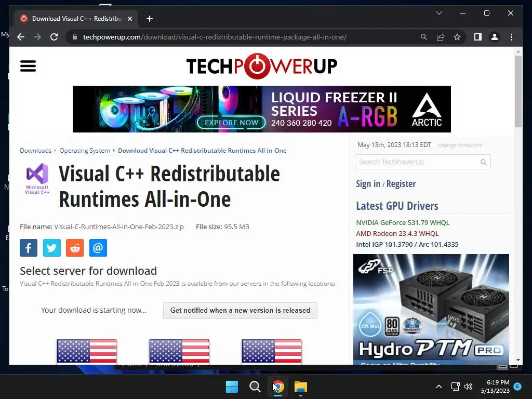Go back with browser back arrow

click(x=21, y=37)
